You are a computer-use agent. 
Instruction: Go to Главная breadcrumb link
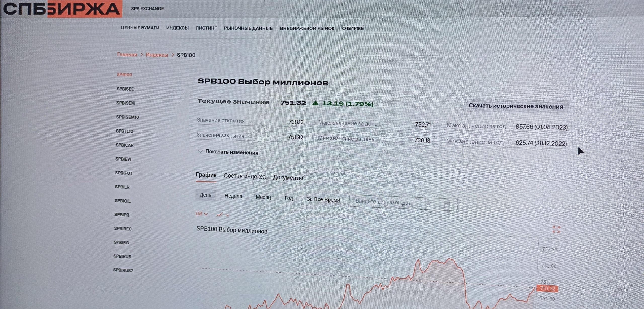[127, 55]
